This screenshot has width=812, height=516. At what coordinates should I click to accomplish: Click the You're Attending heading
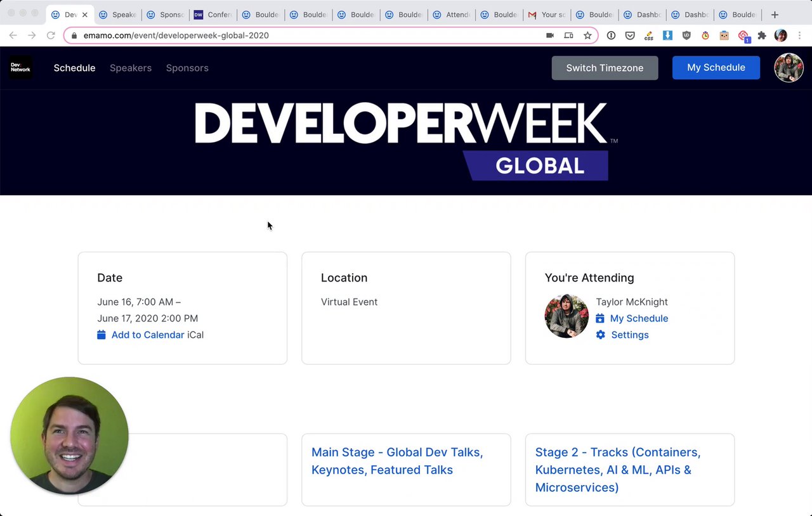pos(589,278)
